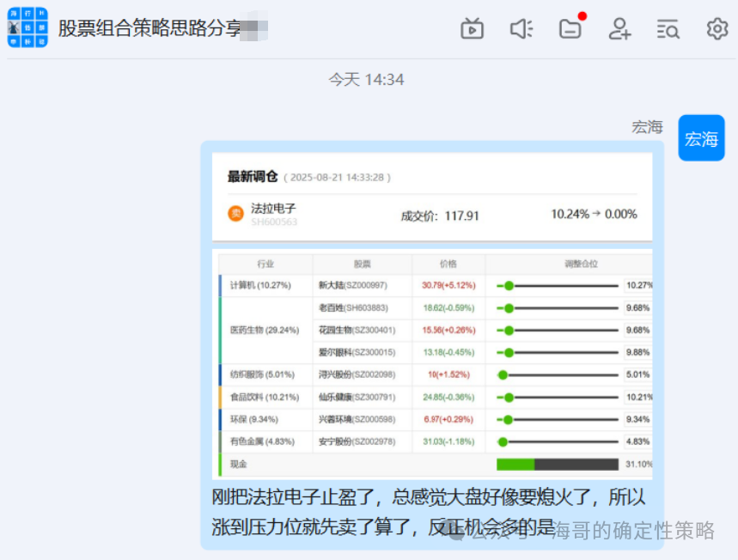Click the 价格 column header
This screenshot has height=560, width=738.
tap(448, 264)
